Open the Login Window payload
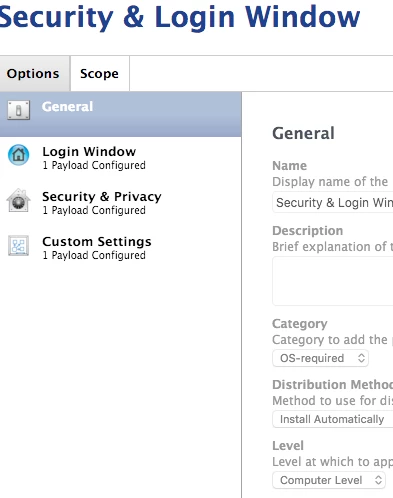The image size is (393, 498). [120, 158]
